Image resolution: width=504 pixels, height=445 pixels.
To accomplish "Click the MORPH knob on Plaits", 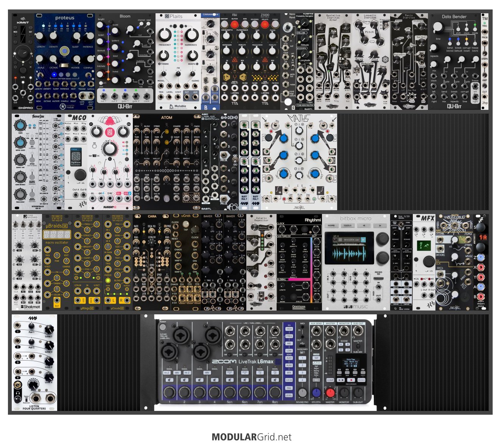I will 193,56.
